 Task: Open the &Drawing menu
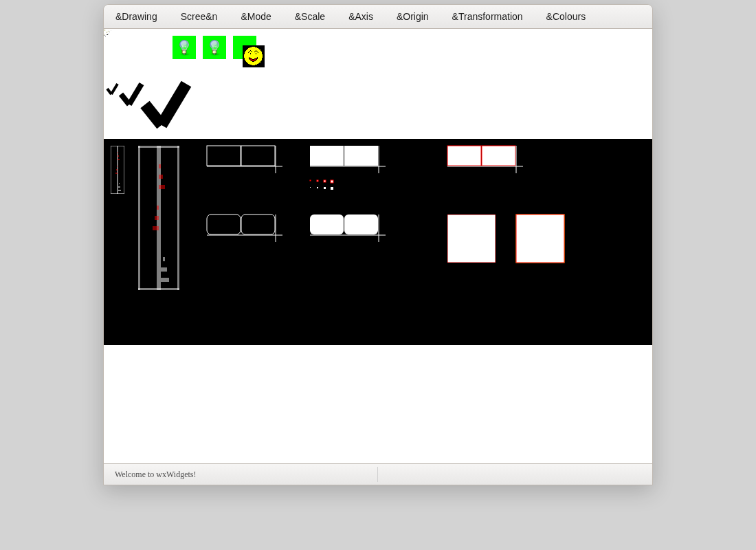point(136,17)
